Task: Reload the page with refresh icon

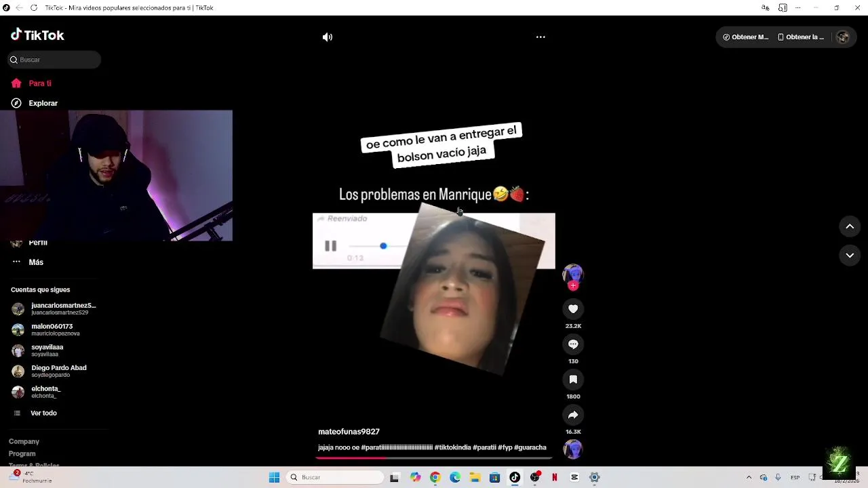Action: (x=33, y=7)
